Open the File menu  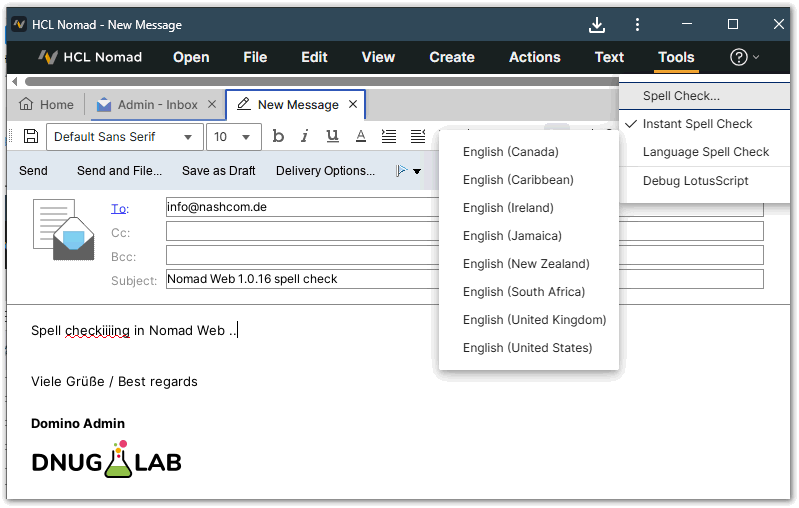pos(255,57)
